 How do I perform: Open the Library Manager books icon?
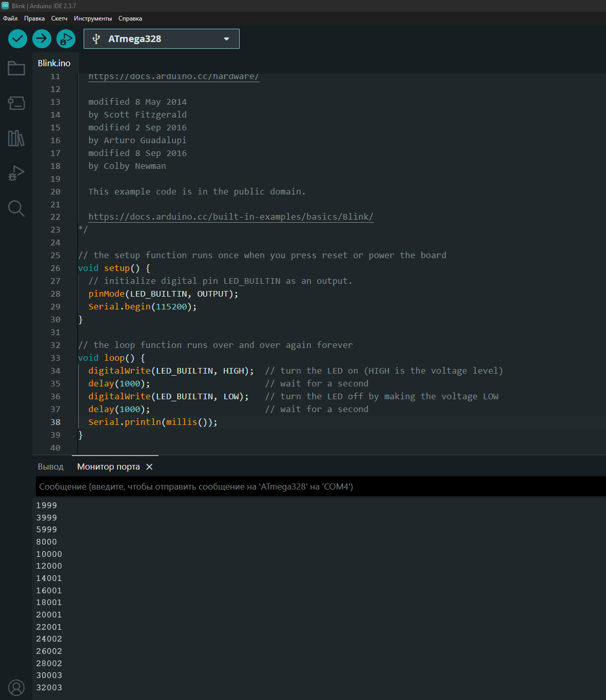tap(16, 138)
